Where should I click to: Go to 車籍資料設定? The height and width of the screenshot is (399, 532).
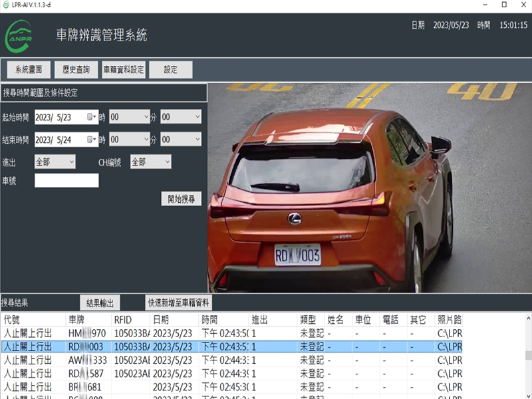[x=123, y=70]
